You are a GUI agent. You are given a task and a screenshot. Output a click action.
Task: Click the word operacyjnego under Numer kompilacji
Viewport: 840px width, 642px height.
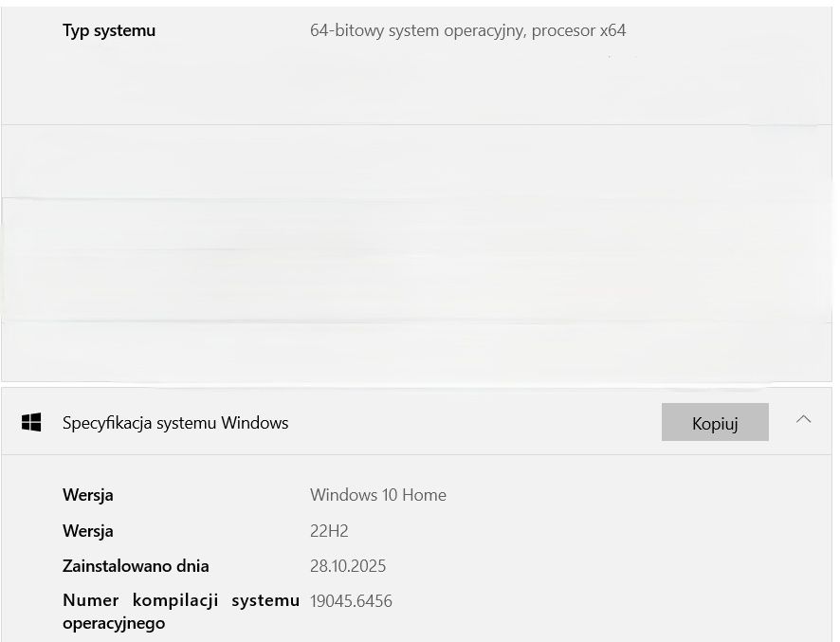click(114, 623)
